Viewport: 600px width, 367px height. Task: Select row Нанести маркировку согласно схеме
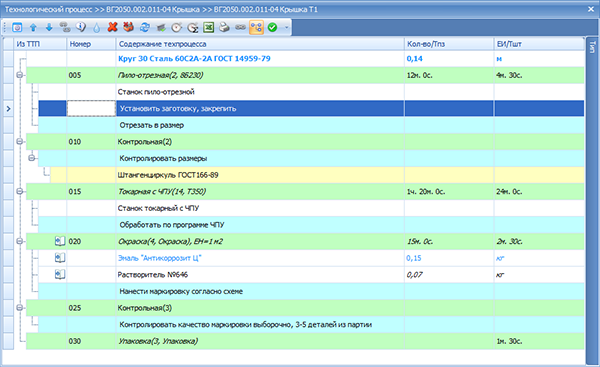click(311, 291)
